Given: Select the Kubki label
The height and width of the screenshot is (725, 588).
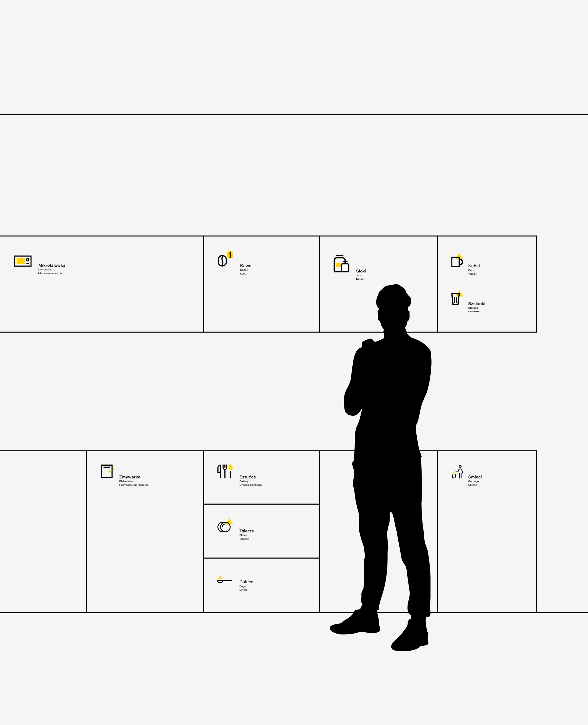Looking at the screenshot, I should point(474,266).
